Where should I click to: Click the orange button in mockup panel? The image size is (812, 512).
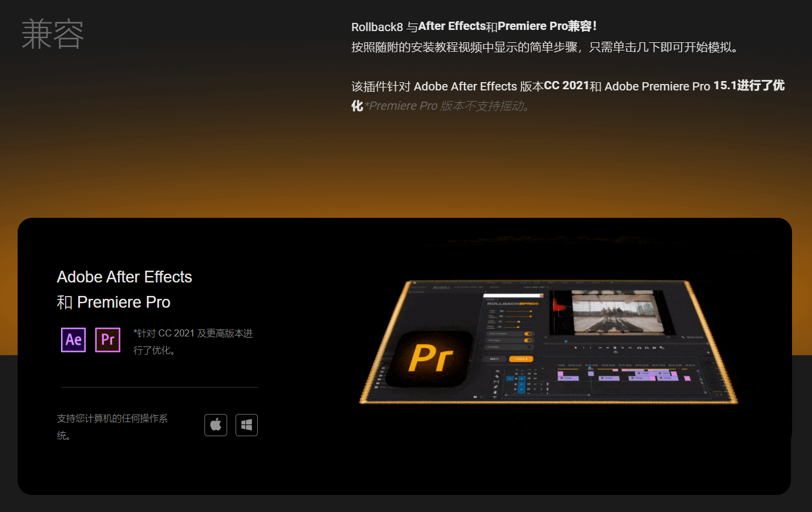[x=521, y=359]
